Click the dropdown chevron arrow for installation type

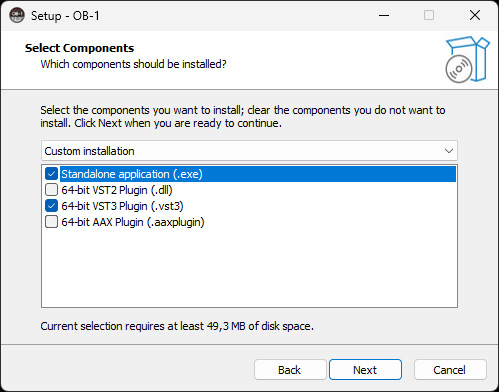coord(449,151)
